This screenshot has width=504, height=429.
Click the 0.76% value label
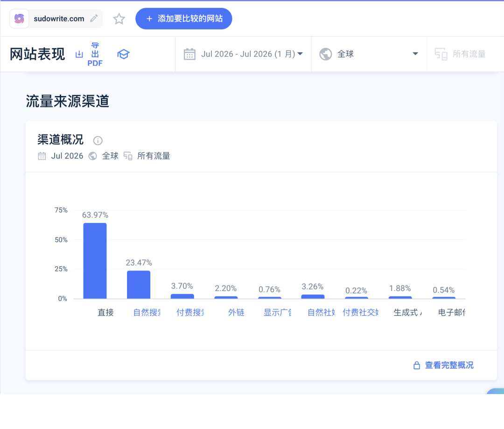pos(269,290)
